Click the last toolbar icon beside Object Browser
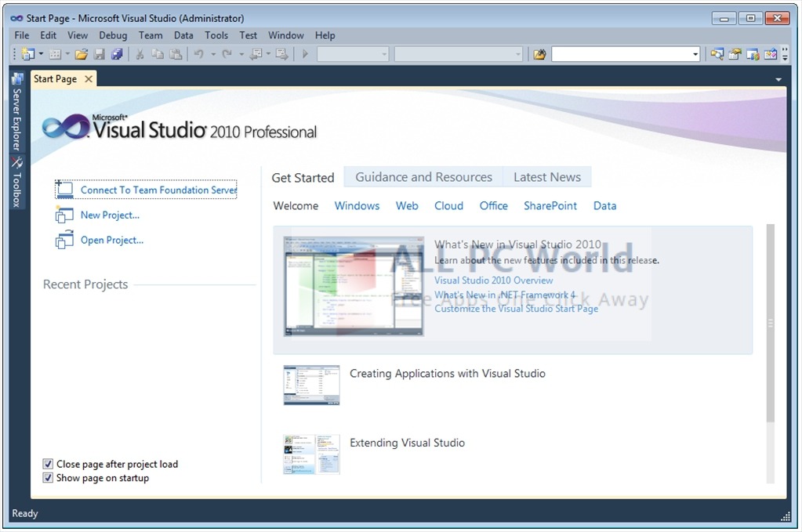The width and height of the screenshot is (802, 532). tap(771, 53)
